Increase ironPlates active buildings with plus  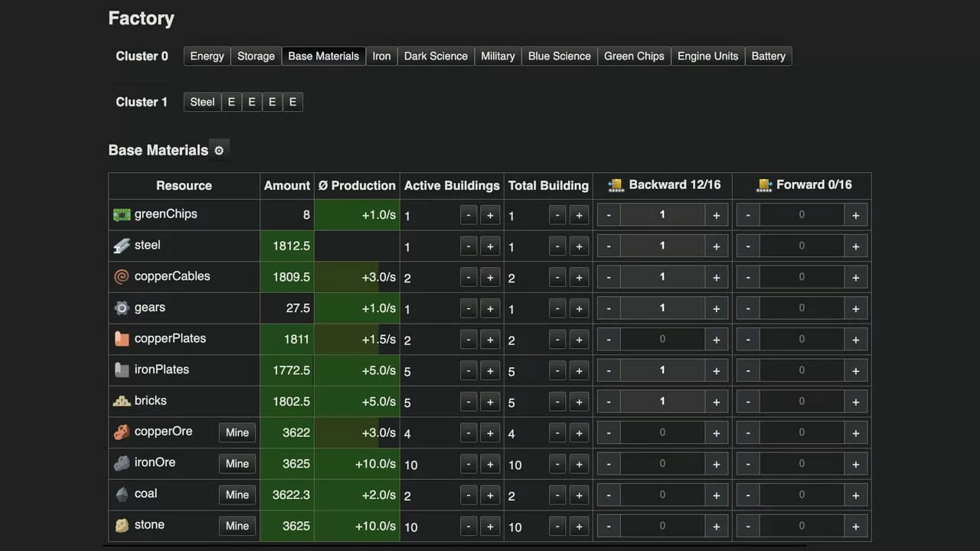[490, 371]
